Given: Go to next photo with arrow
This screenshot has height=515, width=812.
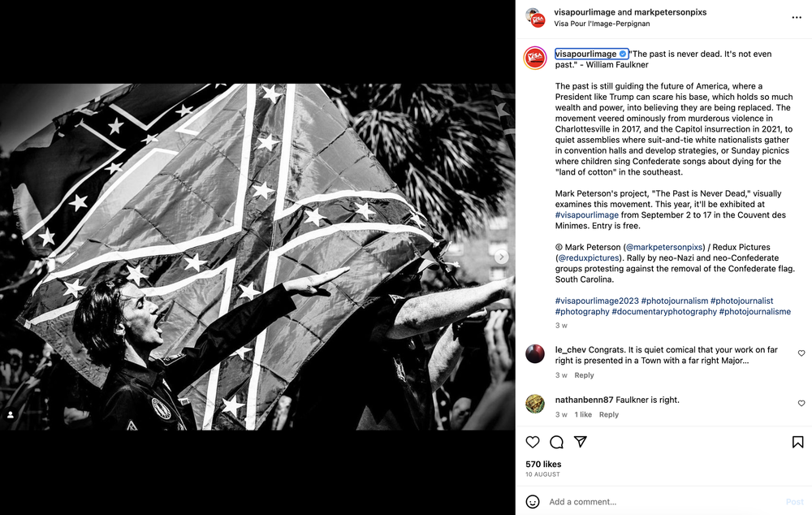Looking at the screenshot, I should [x=501, y=257].
